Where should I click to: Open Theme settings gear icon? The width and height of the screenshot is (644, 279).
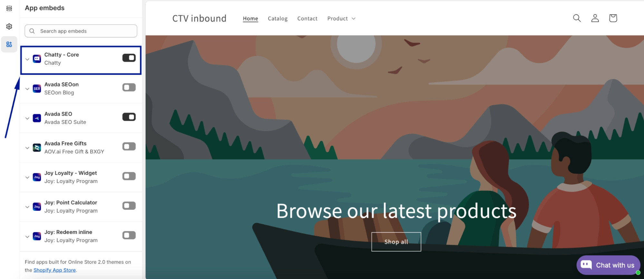(x=9, y=26)
